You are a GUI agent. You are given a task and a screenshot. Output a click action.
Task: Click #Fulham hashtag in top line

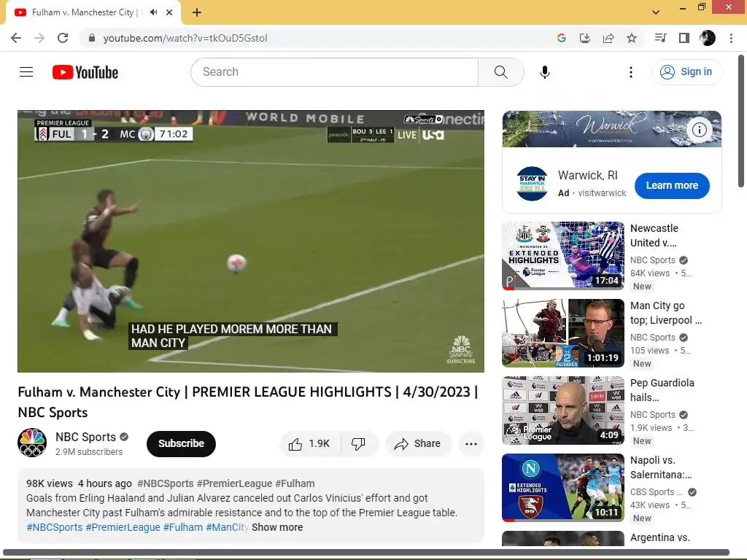click(295, 484)
